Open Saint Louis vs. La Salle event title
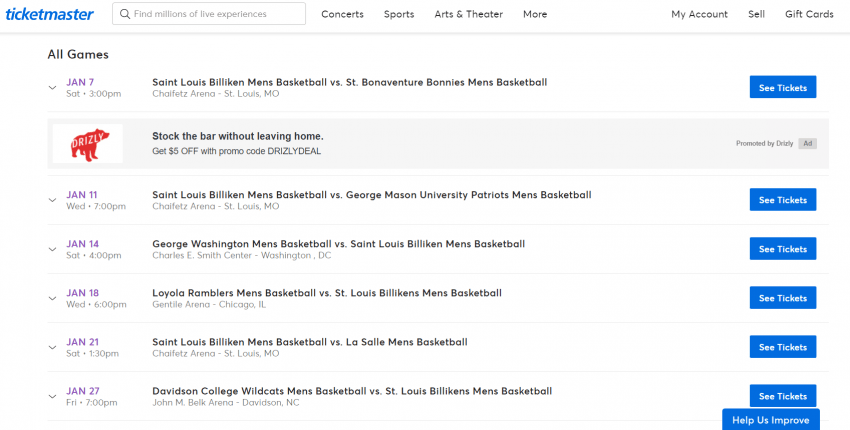The image size is (850, 430). click(310, 342)
